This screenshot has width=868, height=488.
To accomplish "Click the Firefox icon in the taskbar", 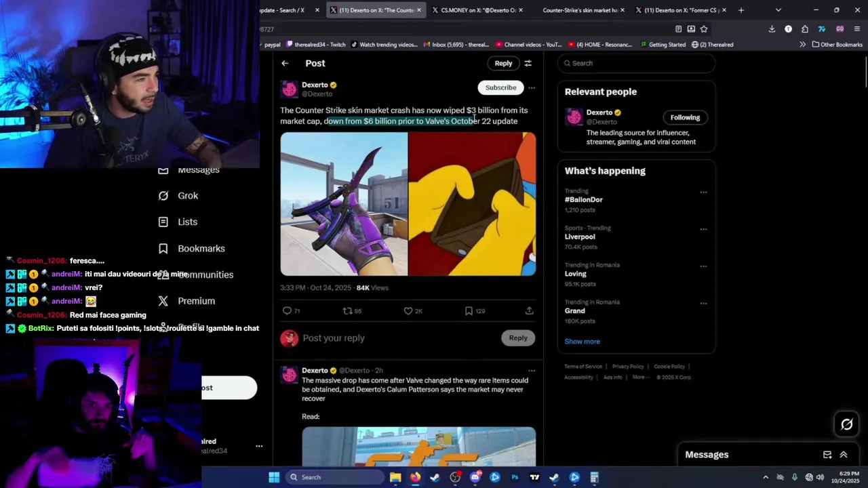I will [x=415, y=477].
